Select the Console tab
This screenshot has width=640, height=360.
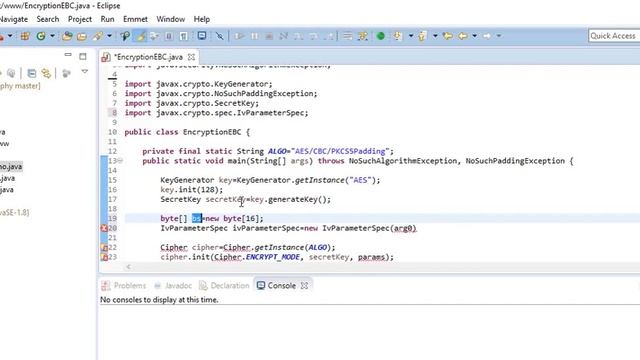276,286
